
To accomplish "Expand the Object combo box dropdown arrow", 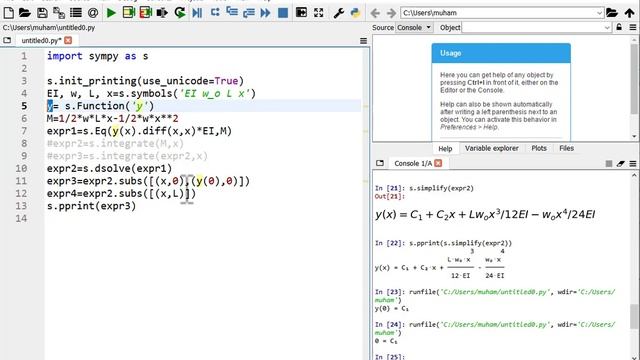I will tap(607, 27).
